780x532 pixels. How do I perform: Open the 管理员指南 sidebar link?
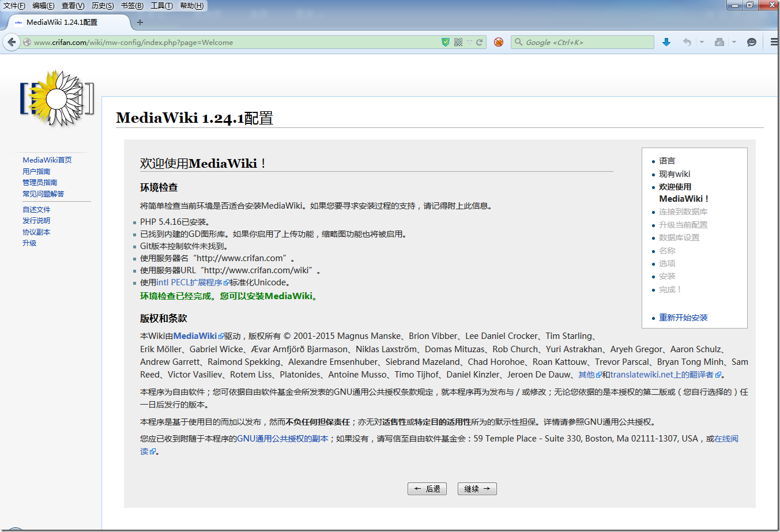(40, 182)
